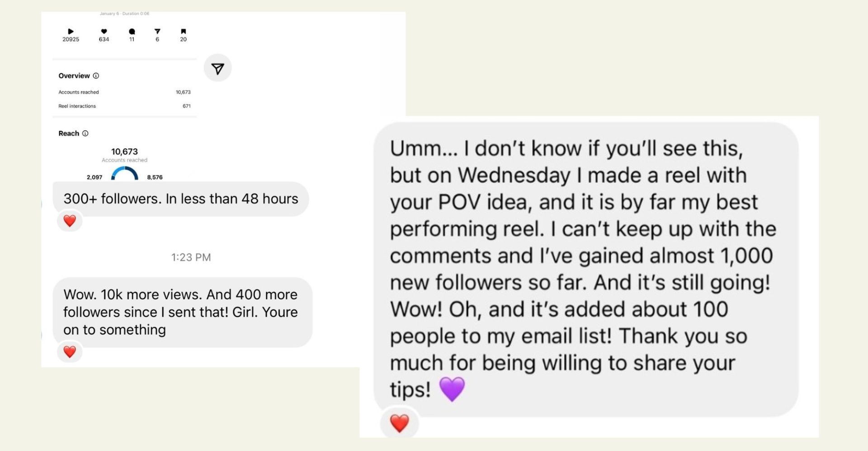Click the shares icon above 6
868x451 pixels.
click(157, 31)
